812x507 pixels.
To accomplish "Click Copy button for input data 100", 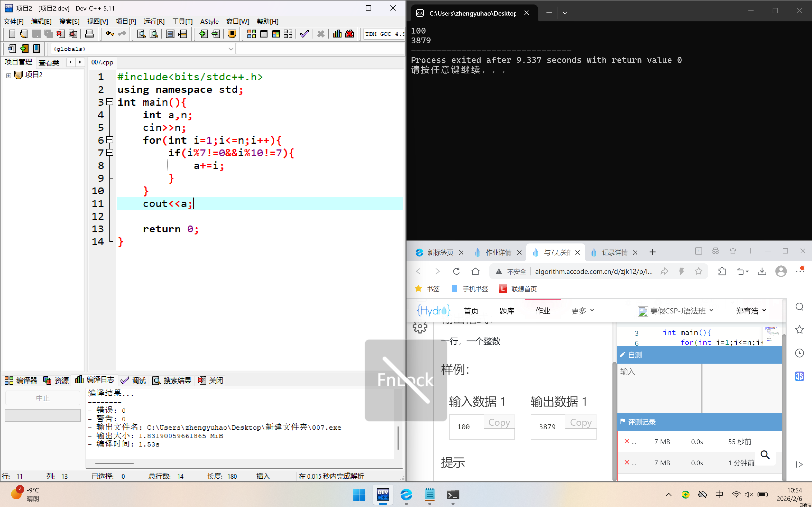I will coord(499,422).
